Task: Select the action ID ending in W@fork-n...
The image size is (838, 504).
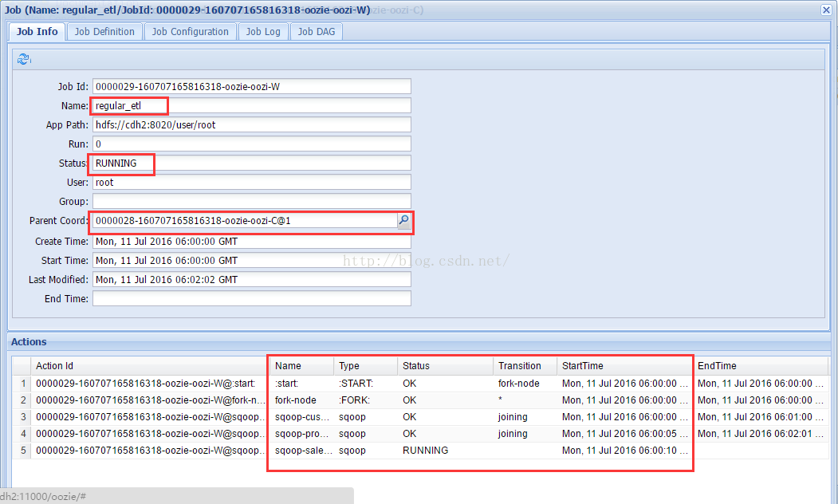Action: [151, 400]
